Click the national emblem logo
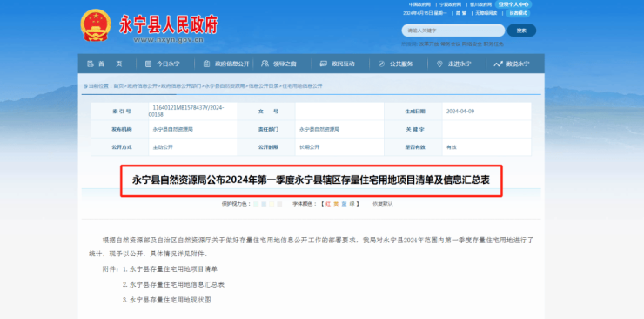Viewport: 644px width, 319px height. coord(96,25)
